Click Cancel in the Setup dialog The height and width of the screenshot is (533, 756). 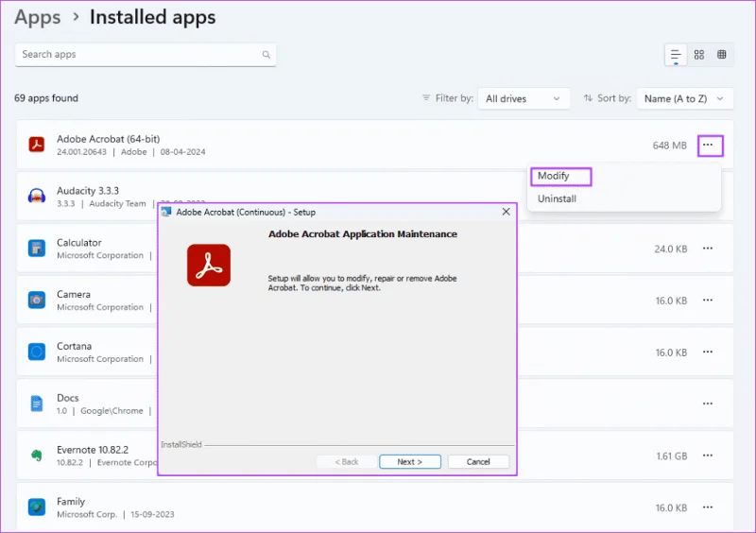[478, 461]
